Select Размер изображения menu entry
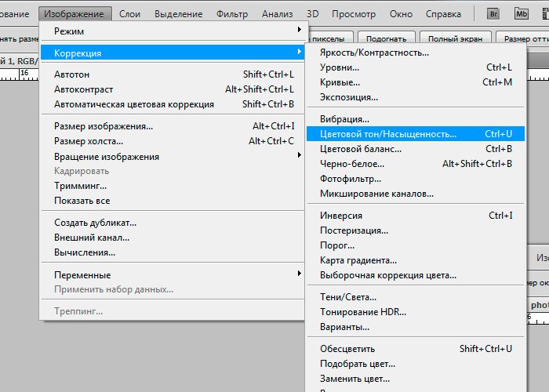 pyautogui.click(x=103, y=126)
